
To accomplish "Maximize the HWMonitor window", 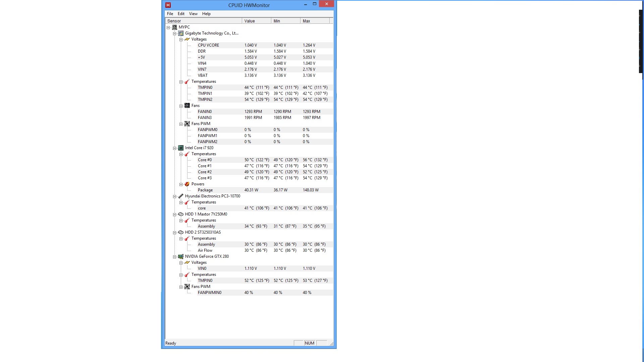I will [x=315, y=4].
